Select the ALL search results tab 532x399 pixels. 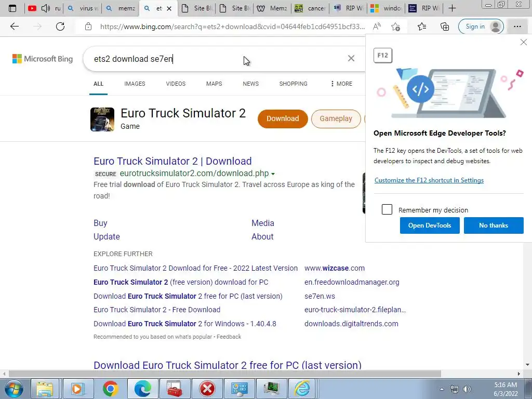98,84
